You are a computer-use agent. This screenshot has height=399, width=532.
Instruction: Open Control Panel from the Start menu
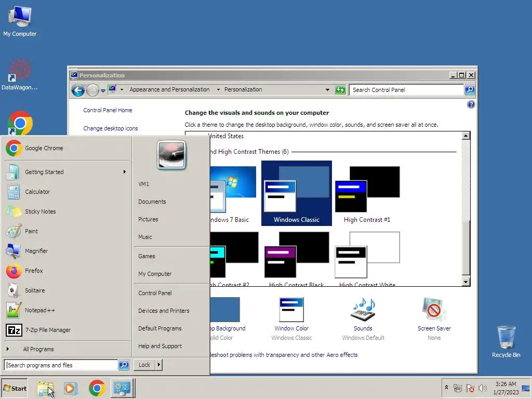155,293
